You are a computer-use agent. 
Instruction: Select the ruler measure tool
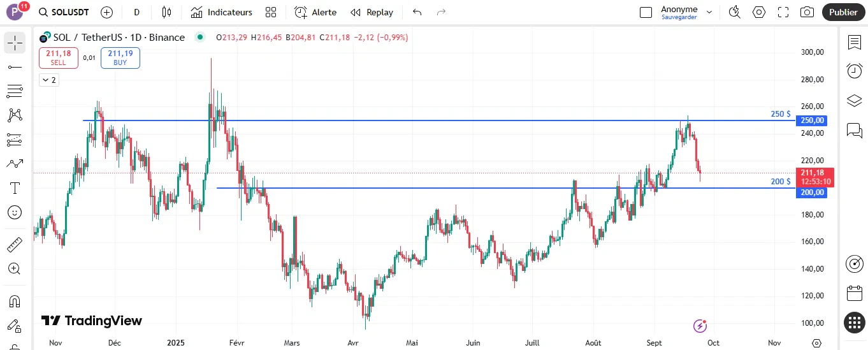[14, 245]
